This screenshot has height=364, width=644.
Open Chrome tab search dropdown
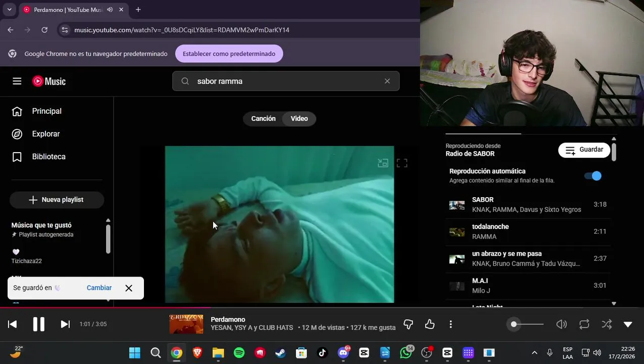[9, 10]
